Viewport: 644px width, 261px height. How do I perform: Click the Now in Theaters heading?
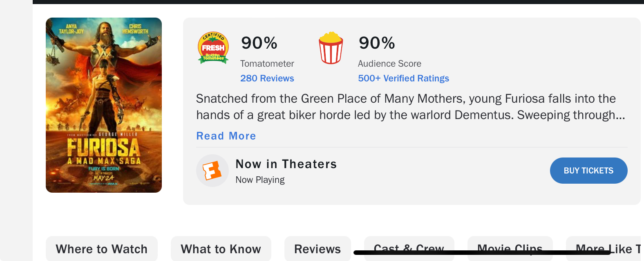click(x=286, y=164)
